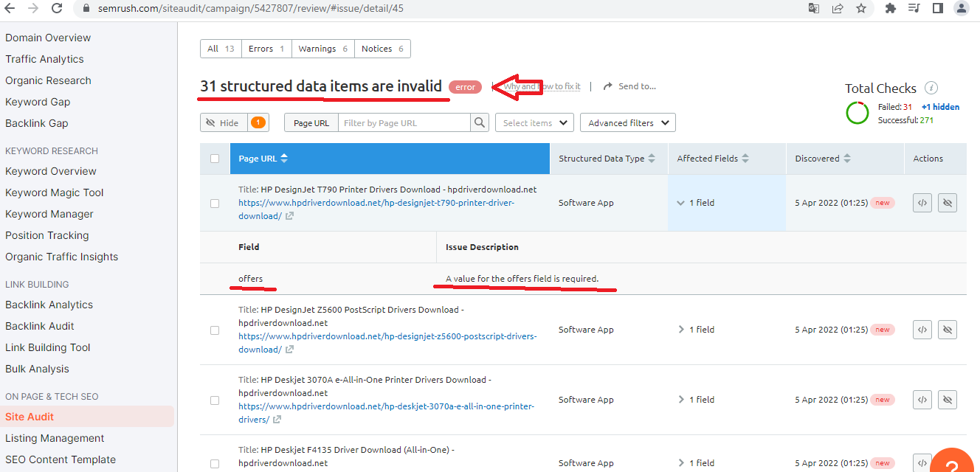Tick the checkbox for HP DesignJet T790 row
Screen dimensions: 980x472
(x=215, y=204)
